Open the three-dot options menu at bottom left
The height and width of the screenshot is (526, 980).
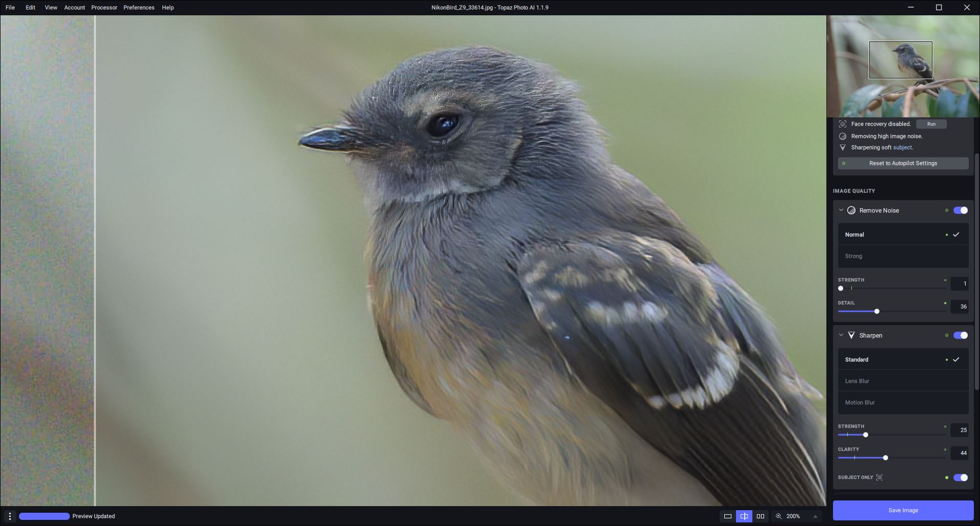point(10,516)
